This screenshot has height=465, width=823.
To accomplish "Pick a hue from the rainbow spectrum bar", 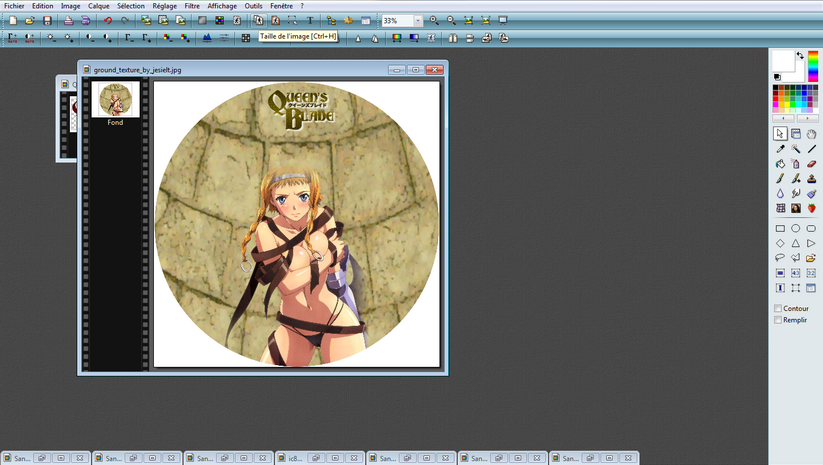I will [813, 67].
